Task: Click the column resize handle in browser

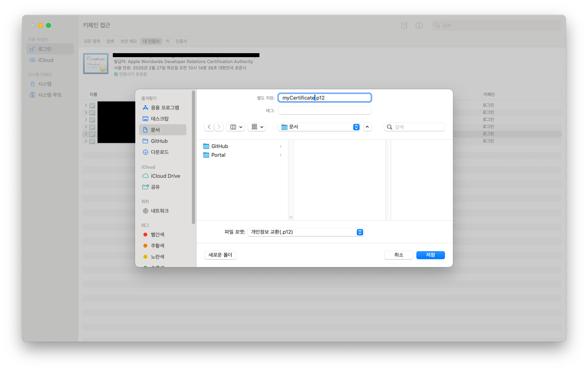Action: (291, 217)
